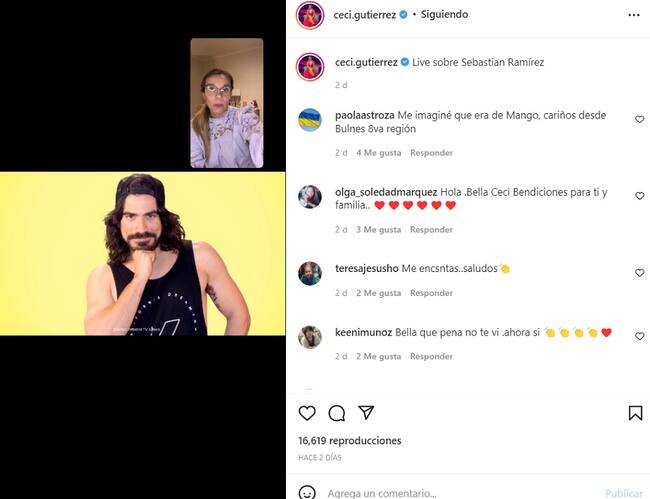Reply to paolaastroza's comment via Responder
The image size is (650, 499).
coord(431,153)
